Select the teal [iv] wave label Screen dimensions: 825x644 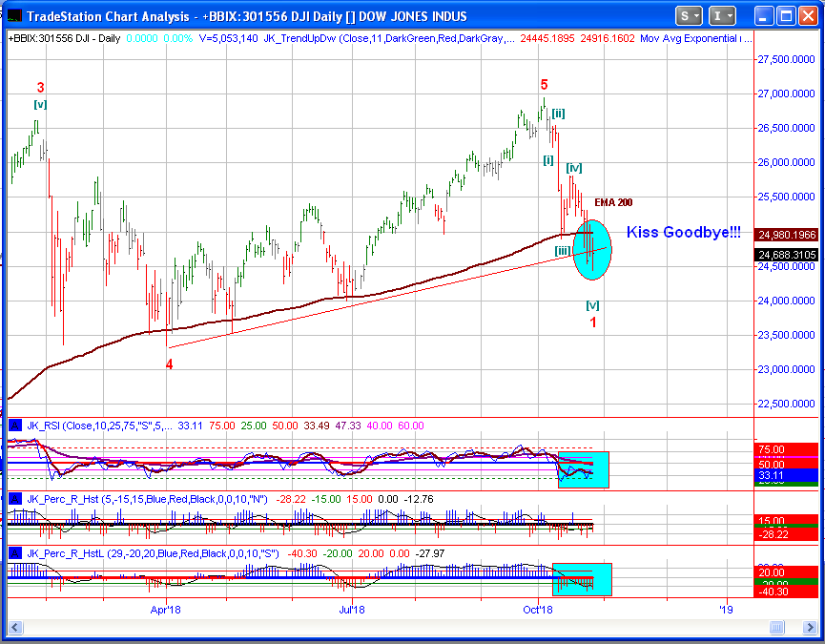(x=574, y=168)
